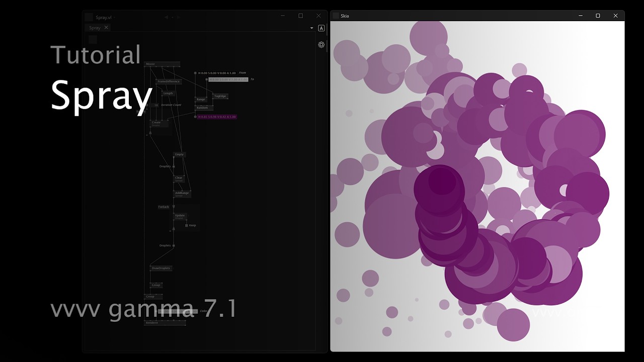Screen dimensions: 644x362
Task: Select the Length node
Action: [x=168, y=93]
